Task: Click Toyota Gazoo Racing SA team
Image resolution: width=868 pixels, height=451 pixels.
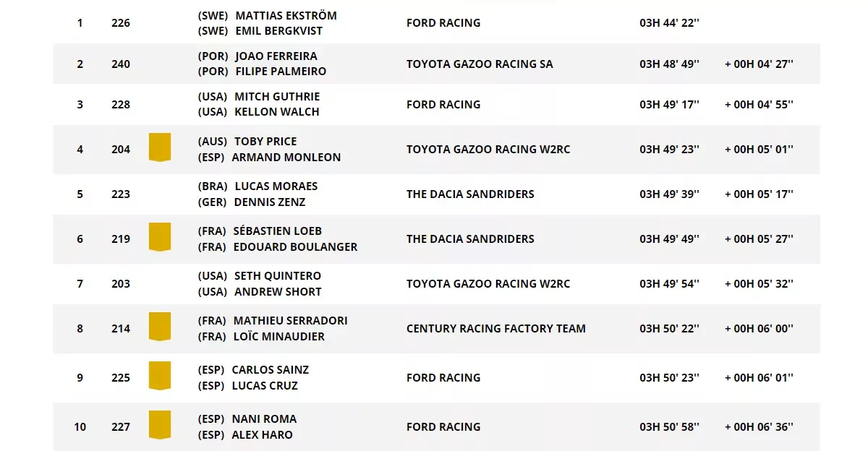Action: pos(480,64)
